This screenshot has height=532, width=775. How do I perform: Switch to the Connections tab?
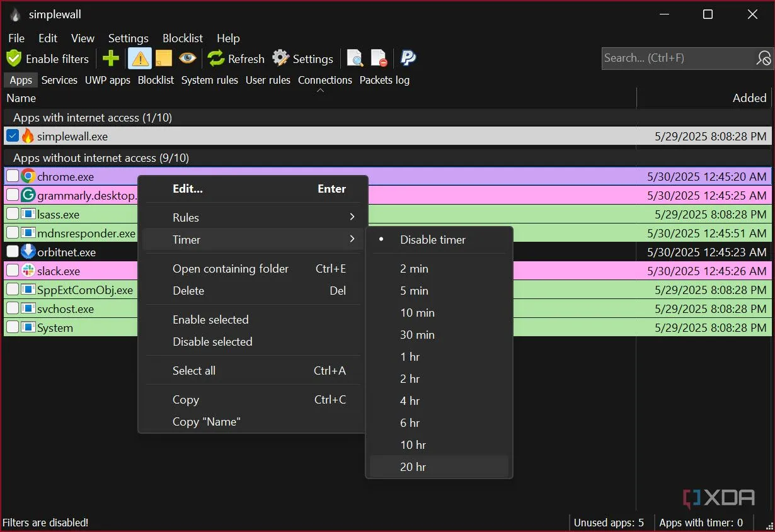325,80
